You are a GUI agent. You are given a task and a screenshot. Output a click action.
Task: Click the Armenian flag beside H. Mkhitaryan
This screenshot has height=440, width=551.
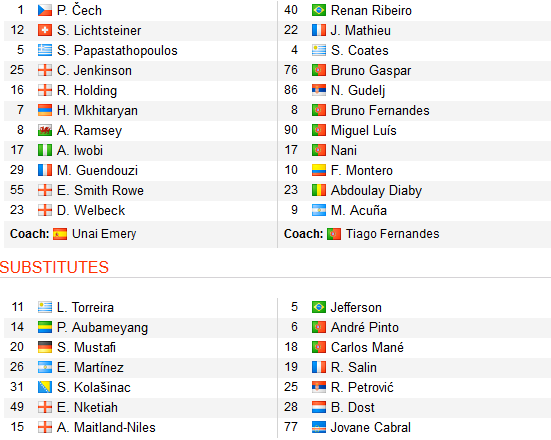click(x=45, y=111)
